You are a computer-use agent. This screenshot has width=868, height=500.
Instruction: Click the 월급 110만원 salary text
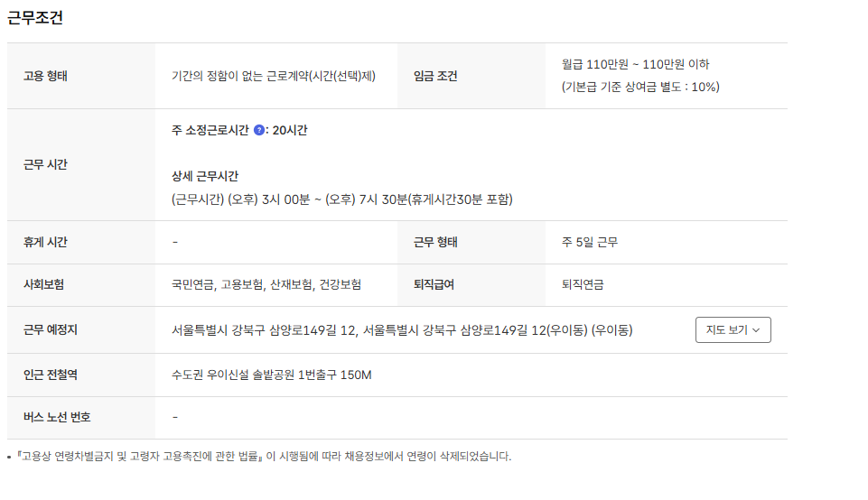tap(635, 65)
